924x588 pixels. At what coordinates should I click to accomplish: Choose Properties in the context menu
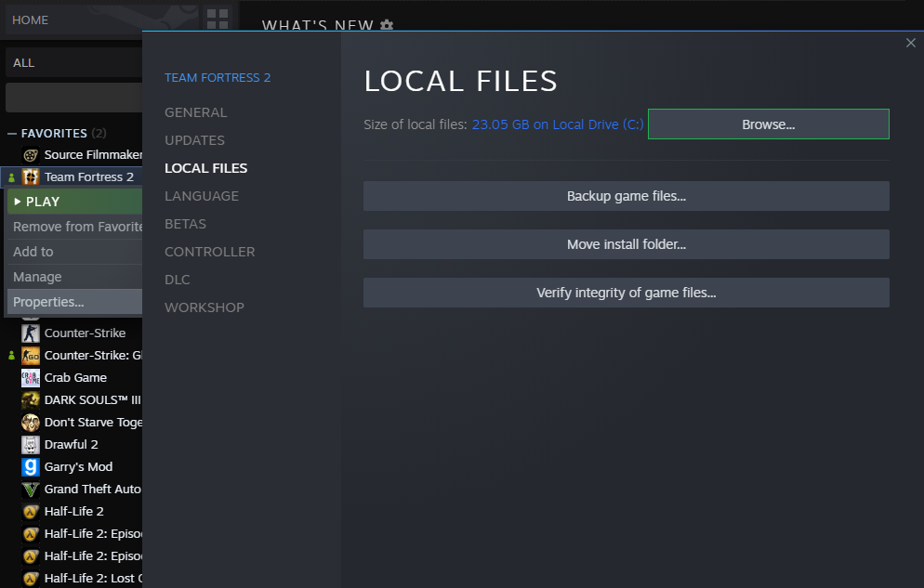tap(74, 302)
